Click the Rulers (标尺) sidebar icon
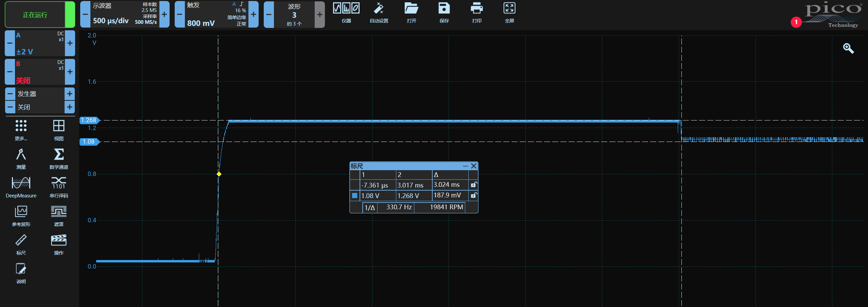 tap(21, 244)
